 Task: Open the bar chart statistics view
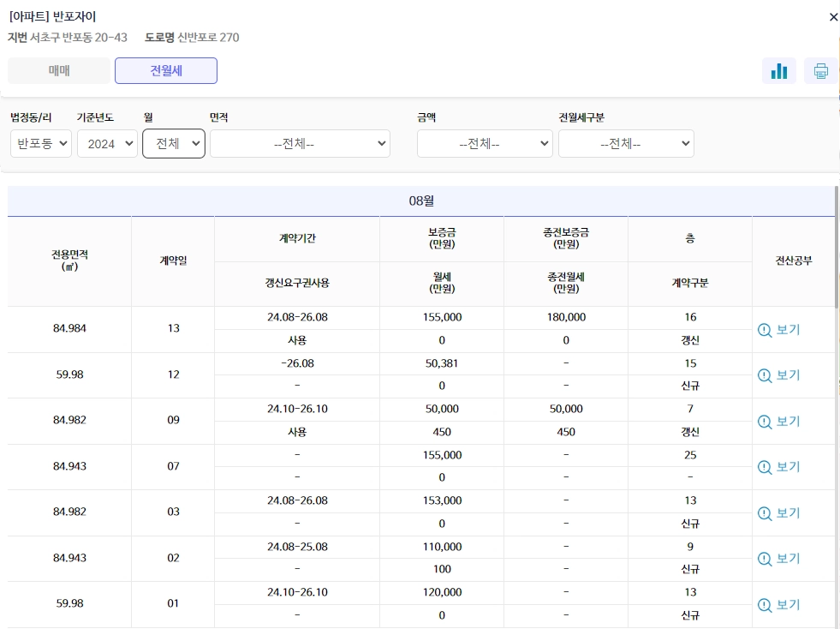click(x=779, y=71)
